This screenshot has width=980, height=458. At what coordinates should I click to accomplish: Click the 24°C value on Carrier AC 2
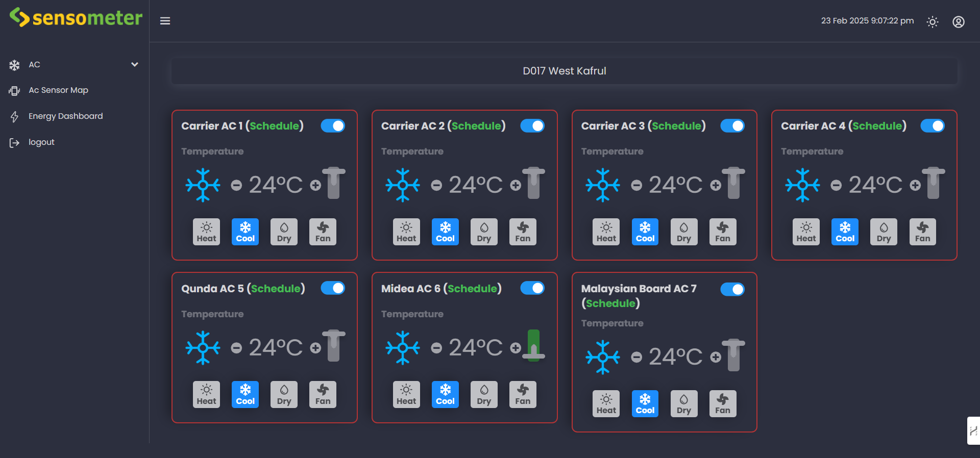click(476, 185)
